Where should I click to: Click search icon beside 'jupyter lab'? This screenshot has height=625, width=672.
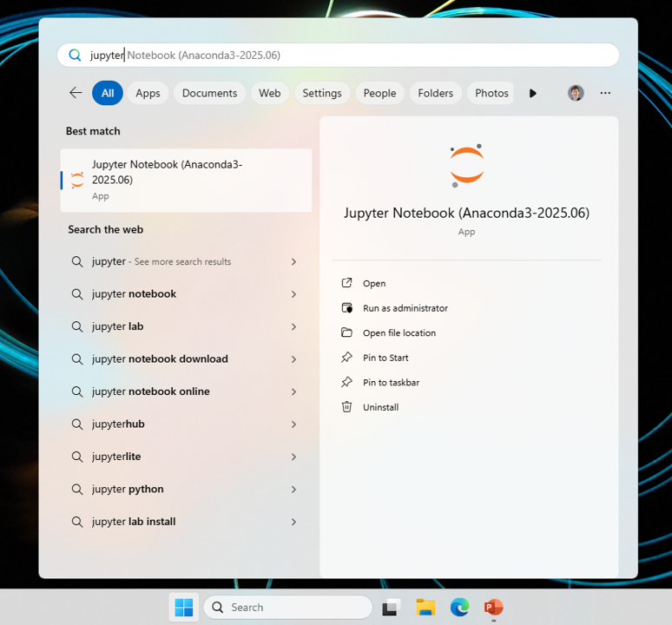point(77,327)
